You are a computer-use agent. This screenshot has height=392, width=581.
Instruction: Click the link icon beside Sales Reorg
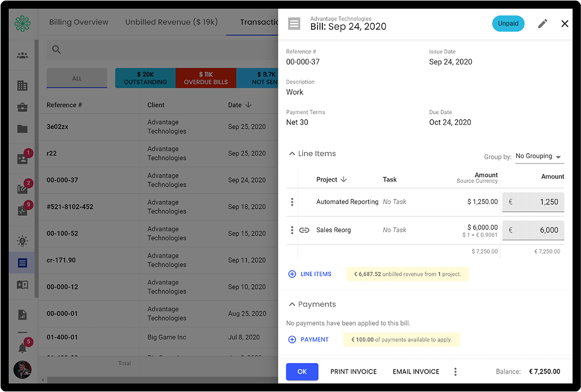pyautogui.click(x=305, y=230)
